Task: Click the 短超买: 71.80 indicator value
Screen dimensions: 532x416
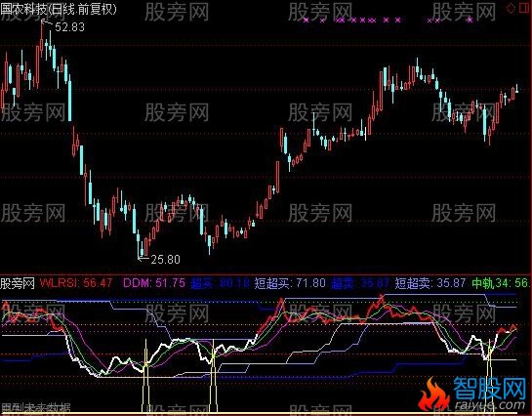Action: (290, 282)
